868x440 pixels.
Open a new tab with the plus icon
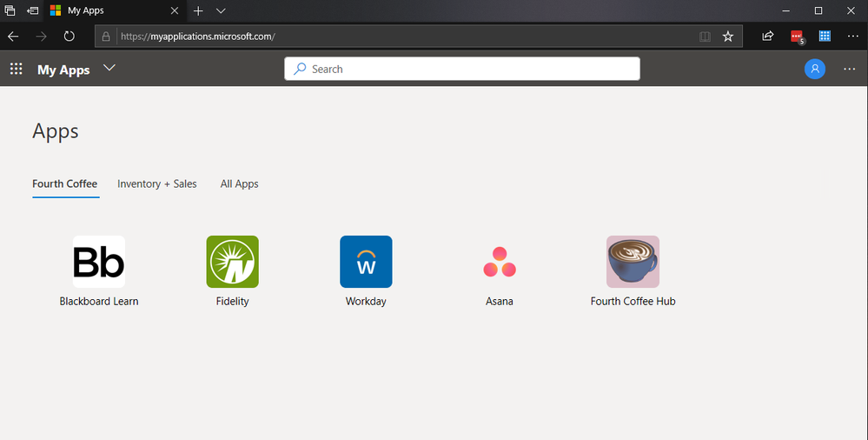(198, 10)
